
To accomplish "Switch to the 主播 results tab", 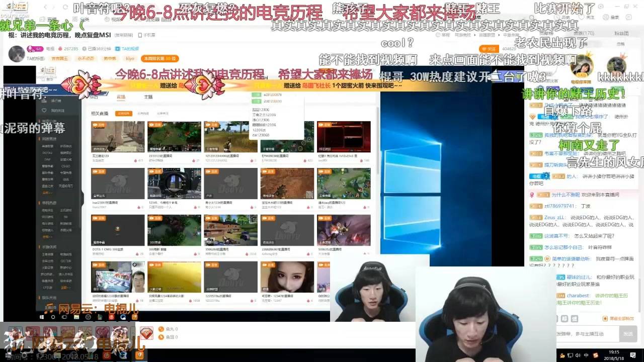I will tap(148, 97).
